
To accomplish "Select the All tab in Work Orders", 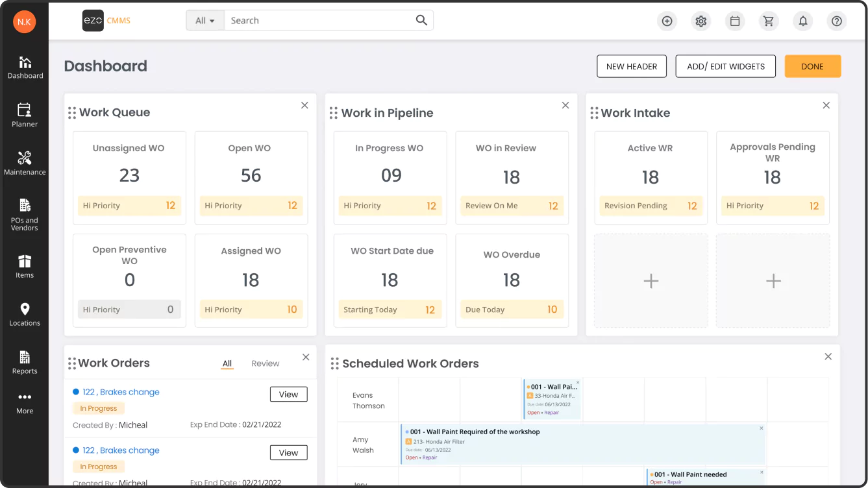I will 227,363.
